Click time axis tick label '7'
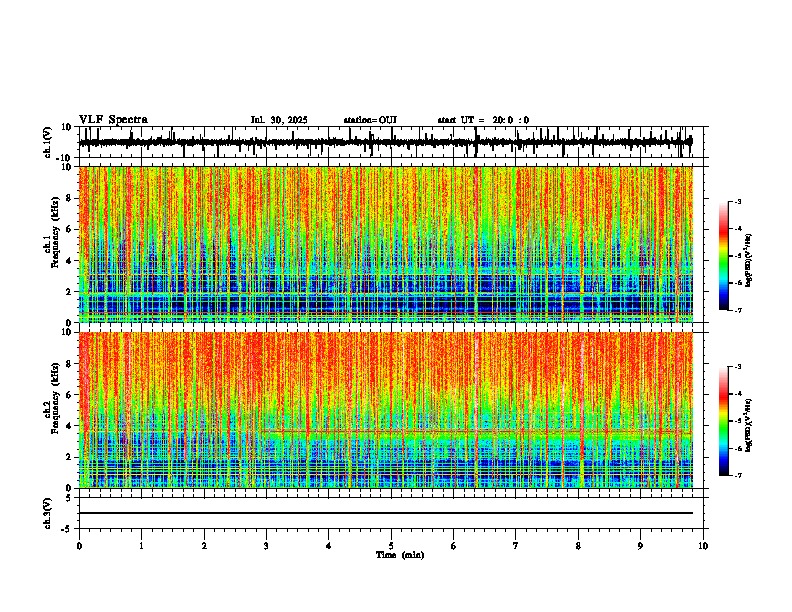Viewport: 792px width, 612px height. coord(516,546)
